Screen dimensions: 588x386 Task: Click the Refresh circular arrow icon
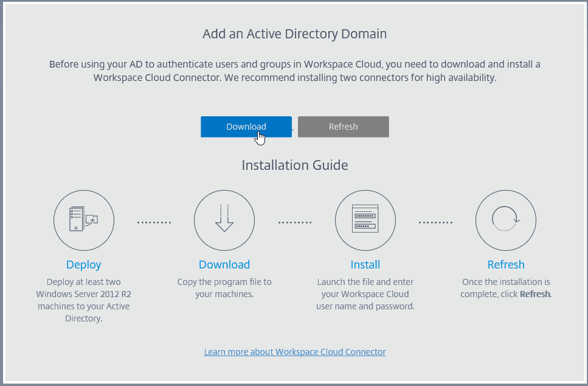click(x=506, y=220)
